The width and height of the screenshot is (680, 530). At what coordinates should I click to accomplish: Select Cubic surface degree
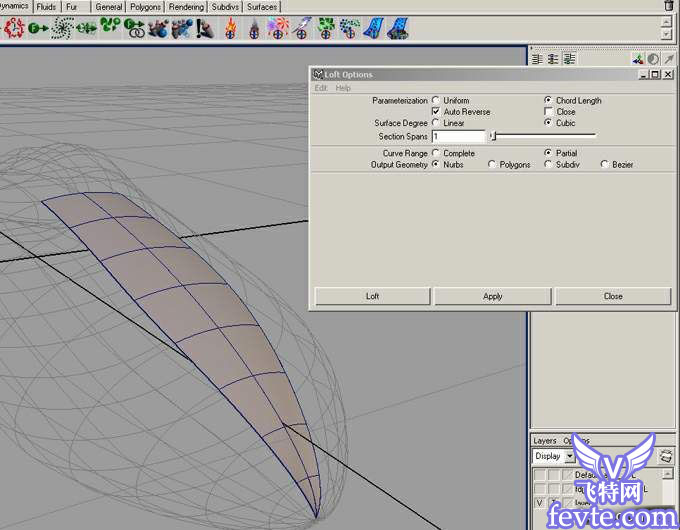tap(549, 123)
